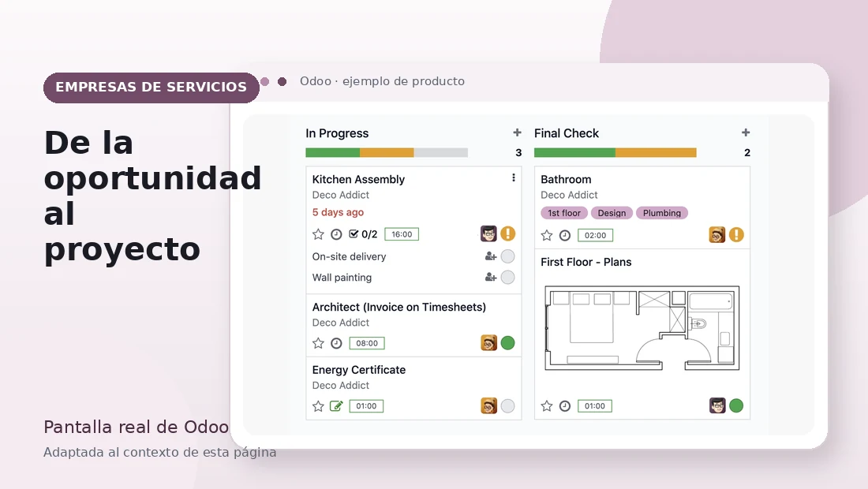The width and height of the screenshot is (868, 489).
Task: Click grey segment of In Progress bar
Action: [x=440, y=153]
